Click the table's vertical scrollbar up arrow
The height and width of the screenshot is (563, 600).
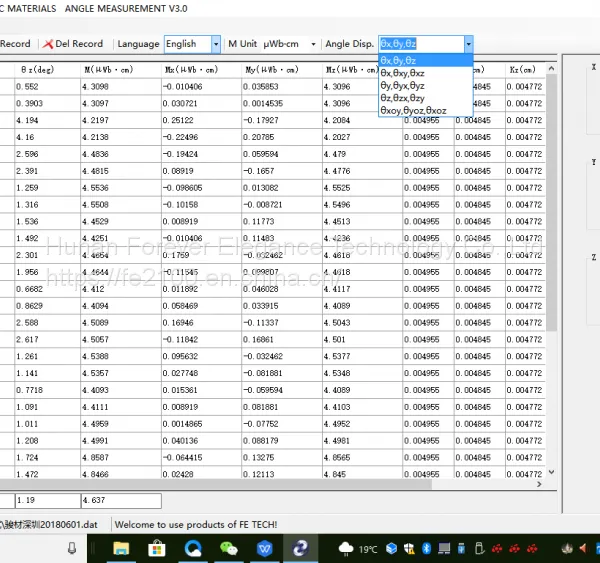[551, 69]
